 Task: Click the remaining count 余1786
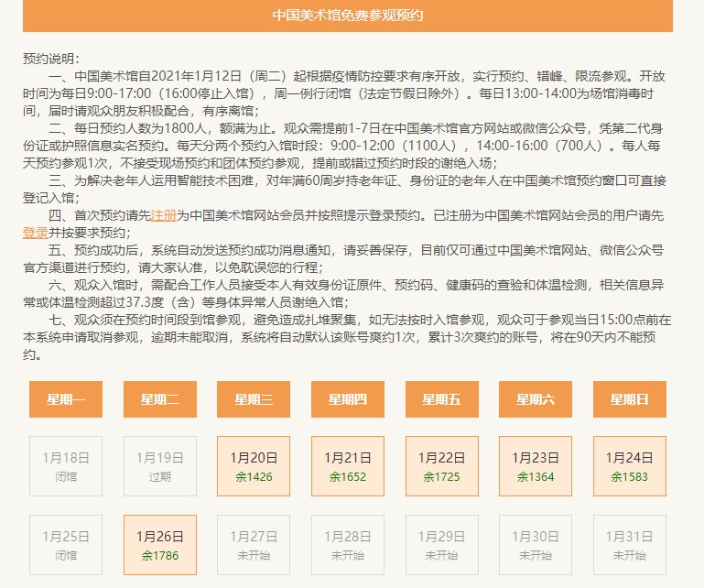[160, 556]
